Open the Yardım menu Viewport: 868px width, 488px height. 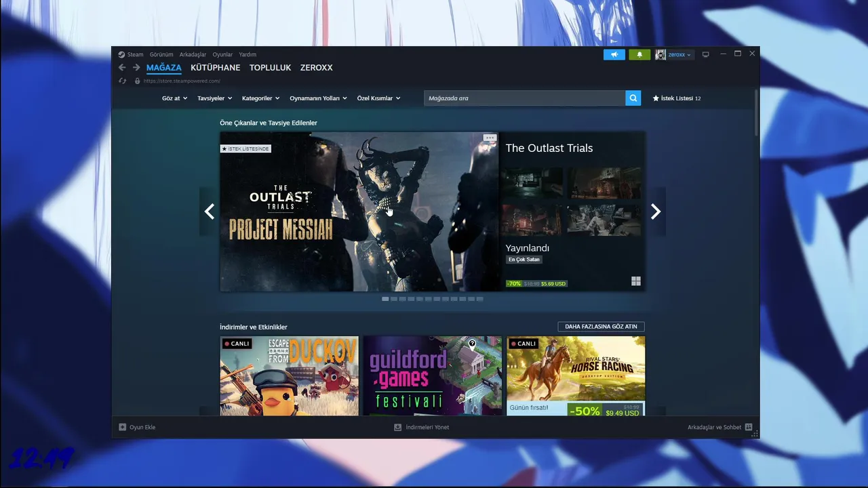(248, 54)
